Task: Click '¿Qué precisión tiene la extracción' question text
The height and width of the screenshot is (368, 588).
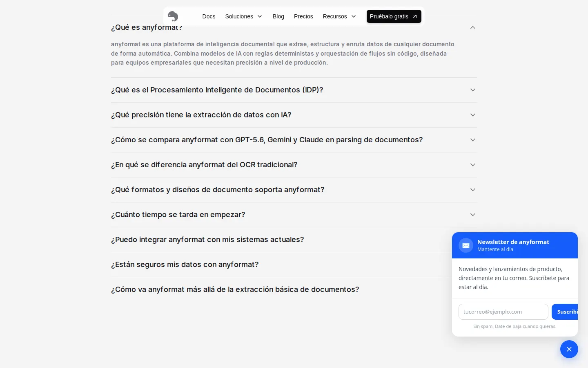Action: tap(201, 115)
